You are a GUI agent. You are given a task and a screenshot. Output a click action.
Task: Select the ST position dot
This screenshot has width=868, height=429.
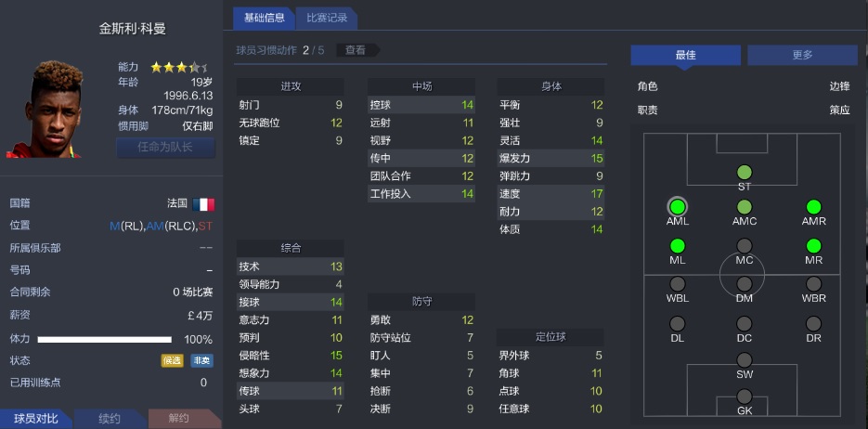point(745,172)
